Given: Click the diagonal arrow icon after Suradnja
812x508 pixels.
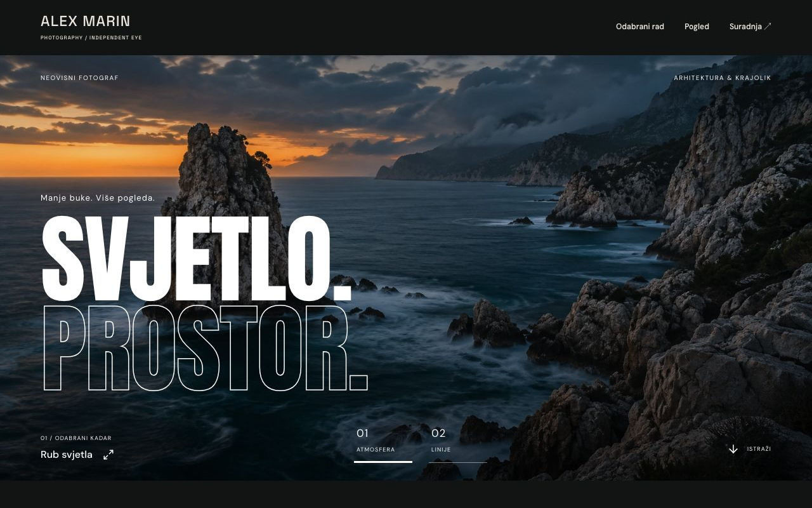Looking at the screenshot, I should (768, 26).
